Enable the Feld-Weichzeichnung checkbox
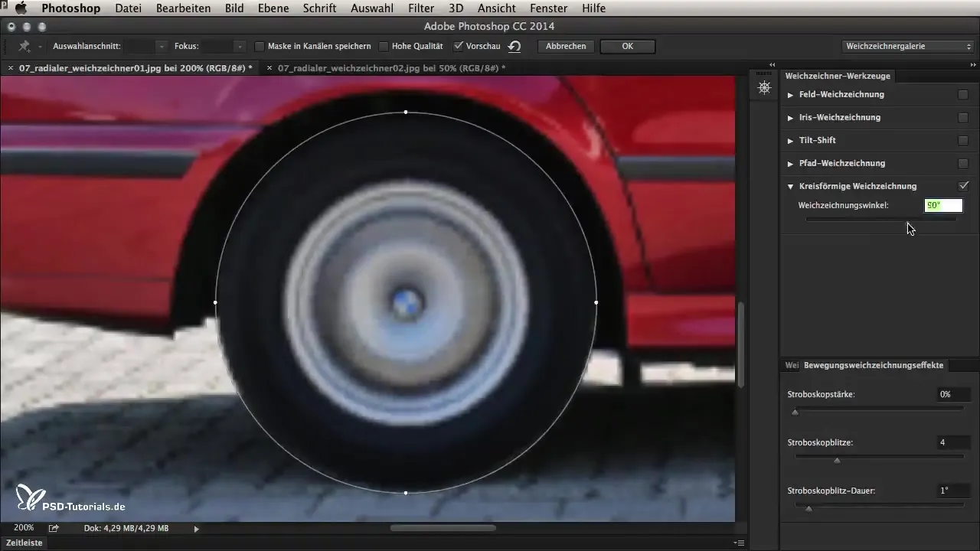Screen dimensions: 980x551 pyautogui.click(x=963, y=95)
